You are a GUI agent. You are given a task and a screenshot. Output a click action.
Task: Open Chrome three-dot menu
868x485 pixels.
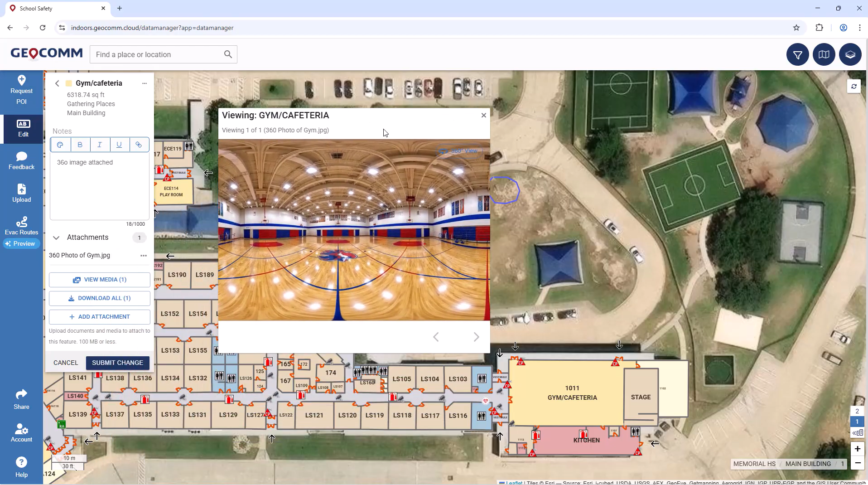[x=859, y=28]
